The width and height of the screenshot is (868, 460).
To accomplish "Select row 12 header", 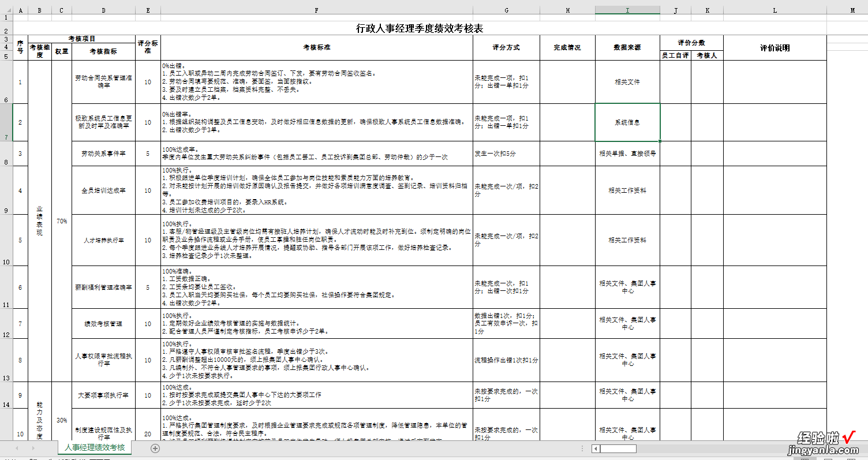I will pos(6,324).
